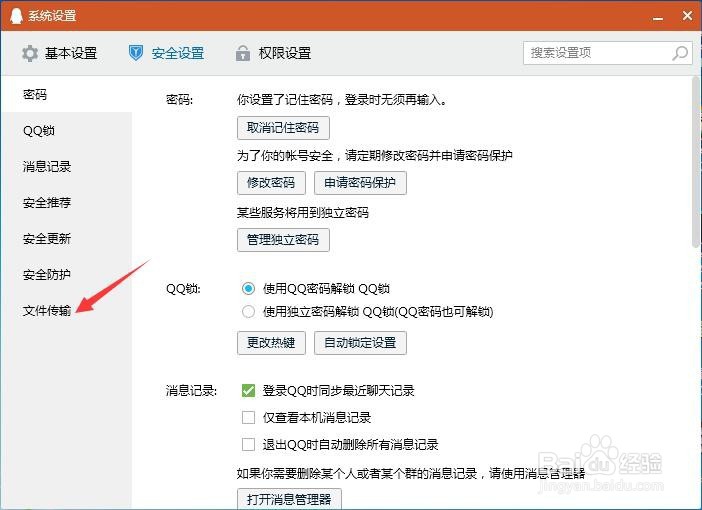Focus the 搜索设置项 search box
This screenshot has height=510, width=702.
[608, 53]
